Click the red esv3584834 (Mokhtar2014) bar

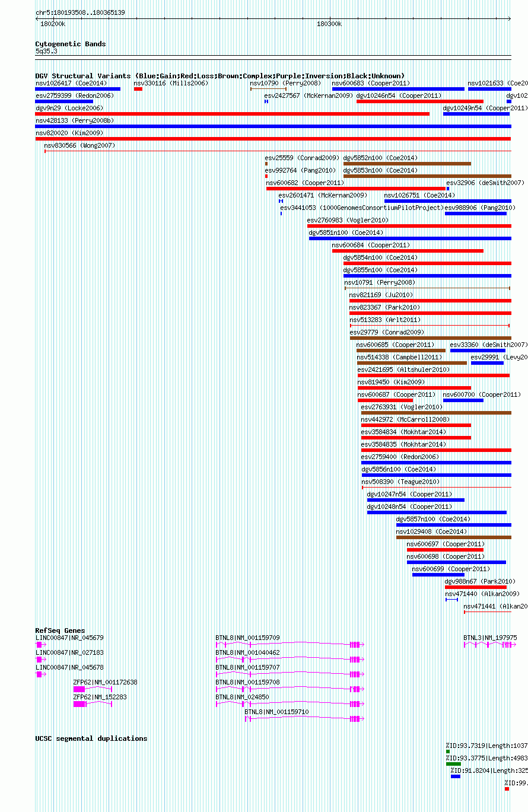pyautogui.click(x=416, y=438)
